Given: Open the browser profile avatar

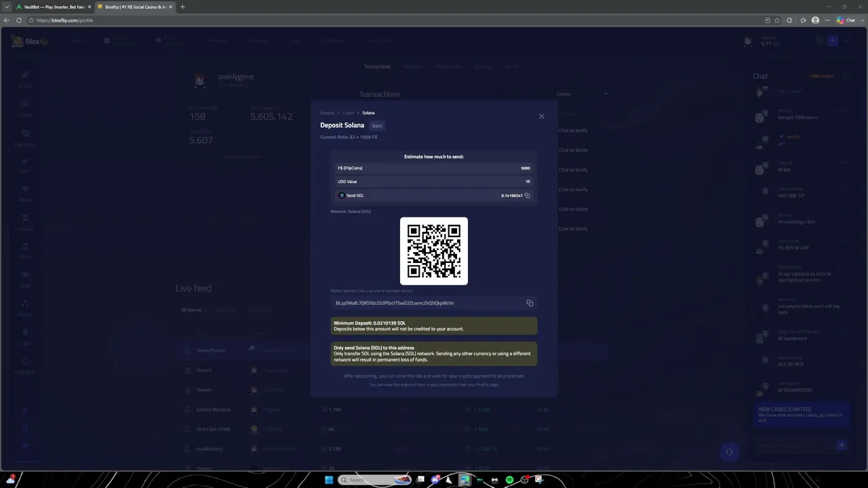Looking at the screenshot, I should click(x=815, y=20).
